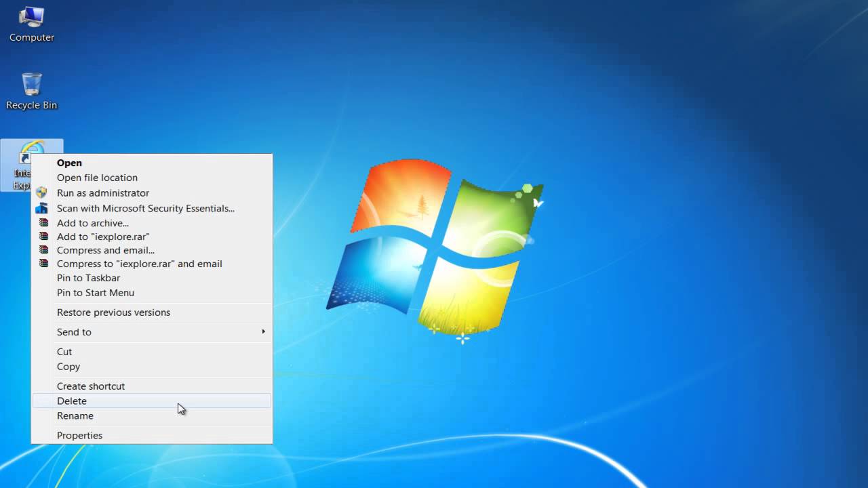Select Scan with Microsoft Security Essentials
This screenshot has height=488, width=868.
(152, 208)
